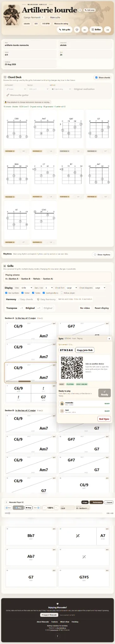Open What's New footer link
The image size is (115, 644).
[65, 622]
